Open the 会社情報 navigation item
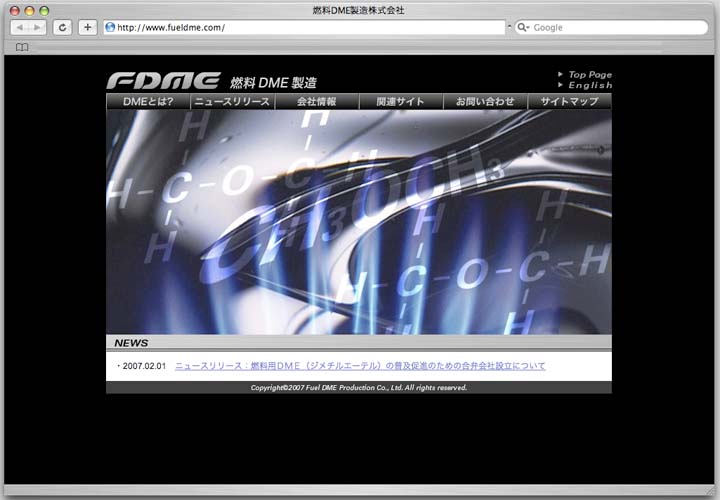The height and width of the screenshot is (500, 720). pos(316,102)
